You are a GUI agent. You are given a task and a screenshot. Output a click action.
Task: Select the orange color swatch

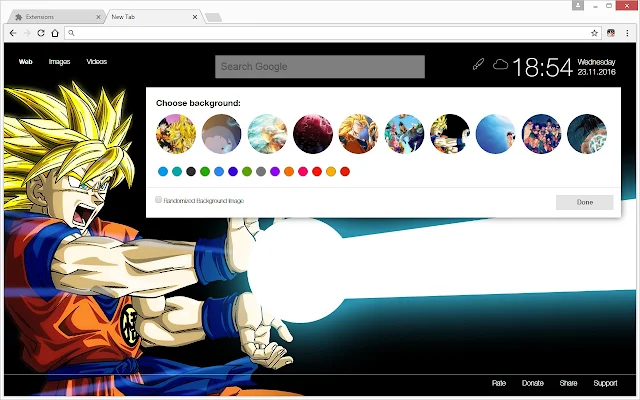coord(289,171)
